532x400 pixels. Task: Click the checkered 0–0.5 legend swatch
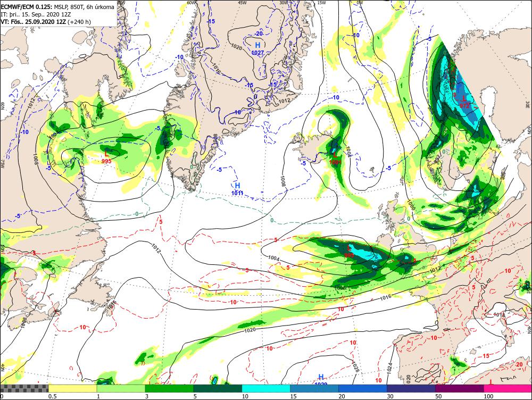click(x=24, y=388)
